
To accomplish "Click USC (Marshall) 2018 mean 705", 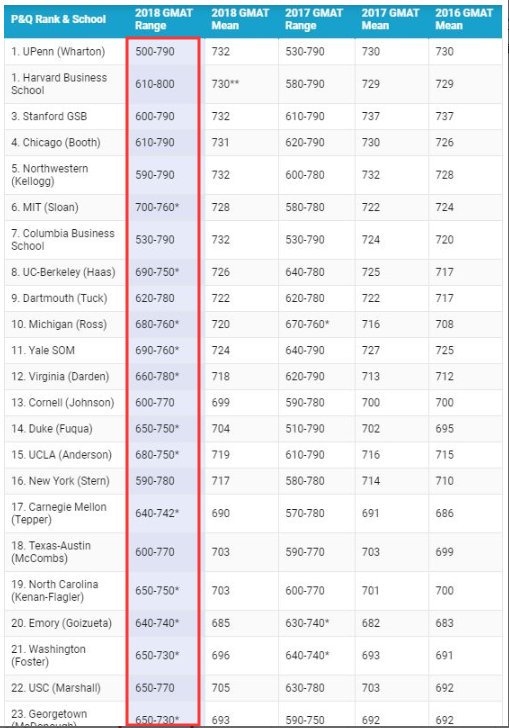I will pyautogui.click(x=221, y=688).
